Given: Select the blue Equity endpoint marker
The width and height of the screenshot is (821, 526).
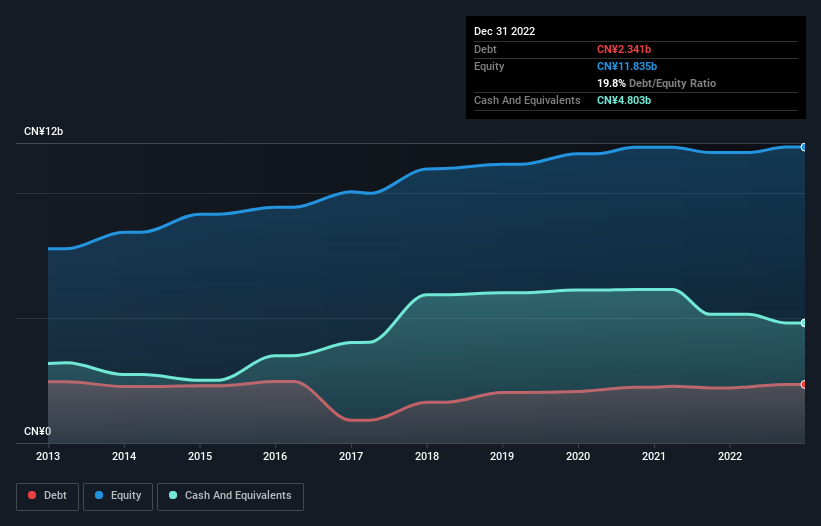Looking at the screenshot, I should pyautogui.click(x=804, y=147).
